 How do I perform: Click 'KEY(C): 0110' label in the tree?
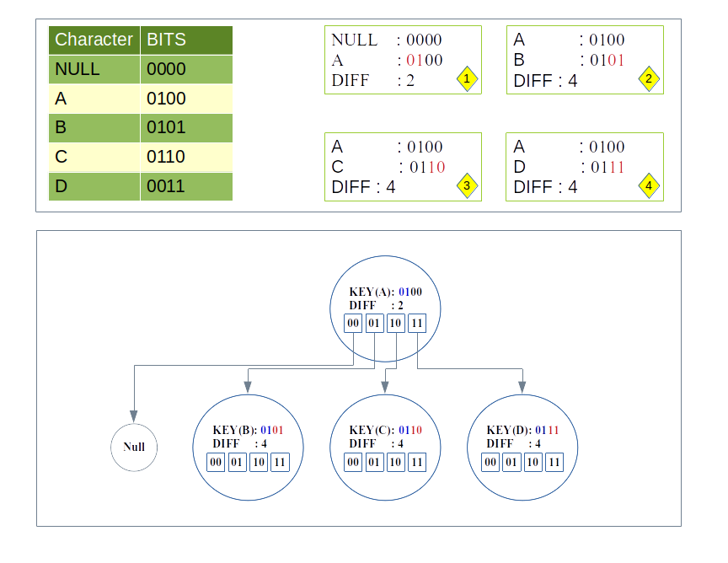(385, 430)
